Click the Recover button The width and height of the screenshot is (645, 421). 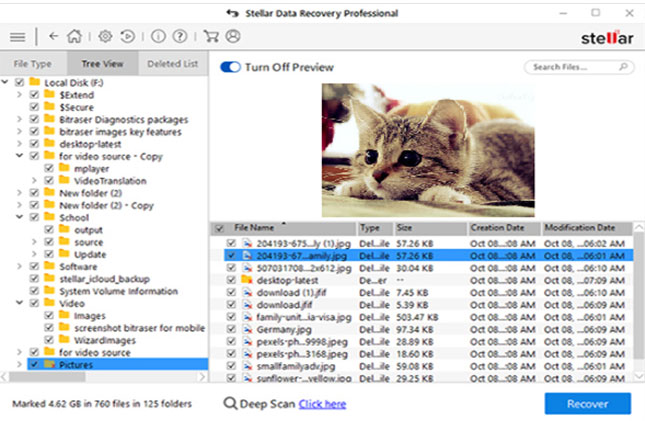pos(587,404)
